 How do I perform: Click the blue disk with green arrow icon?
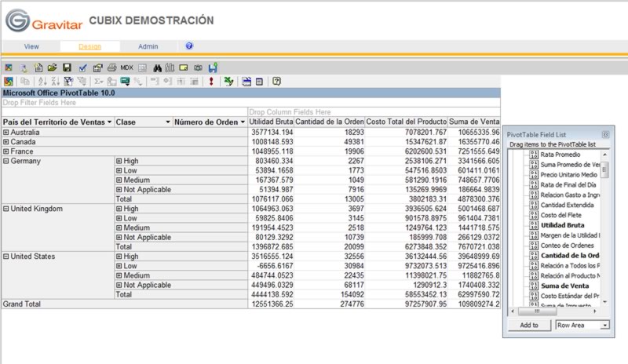click(x=213, y=67)
